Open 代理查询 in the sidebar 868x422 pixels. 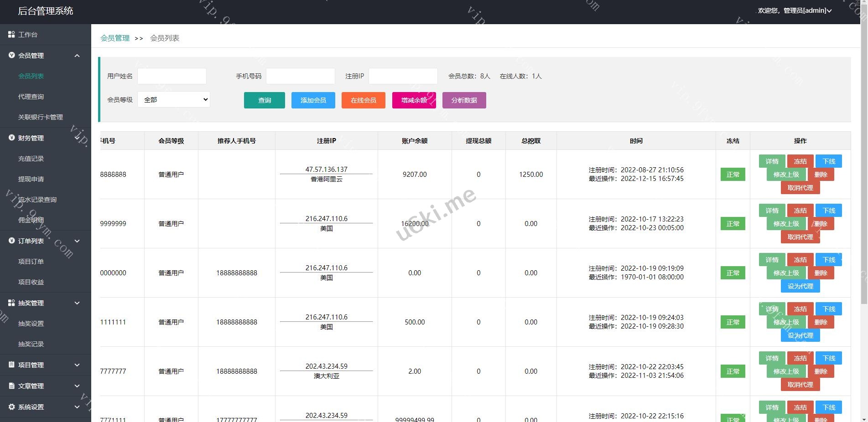click(31, 97)
